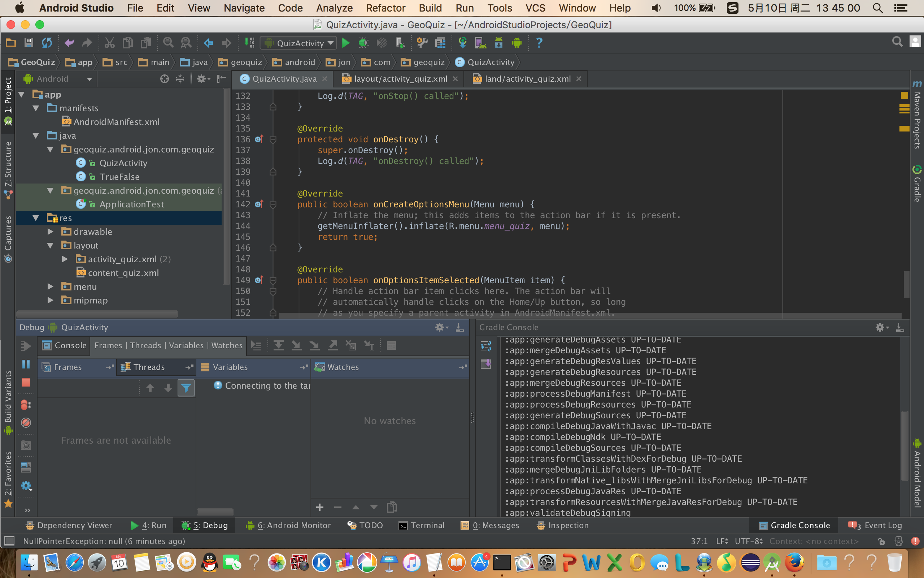This screenshot has width=924, height=578.
Task: Click the Debug app bug icon in toolbar
Action: [363, 43]
